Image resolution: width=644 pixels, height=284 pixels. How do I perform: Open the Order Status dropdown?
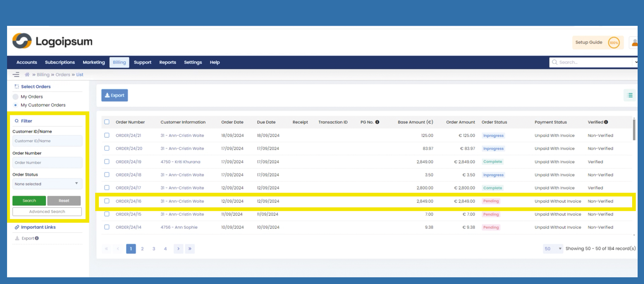click(x=47, y=184)
